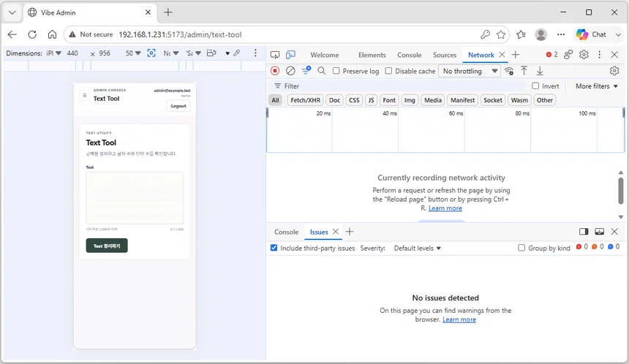Select the Network tab
629x364 pixels.
(481, 55)
